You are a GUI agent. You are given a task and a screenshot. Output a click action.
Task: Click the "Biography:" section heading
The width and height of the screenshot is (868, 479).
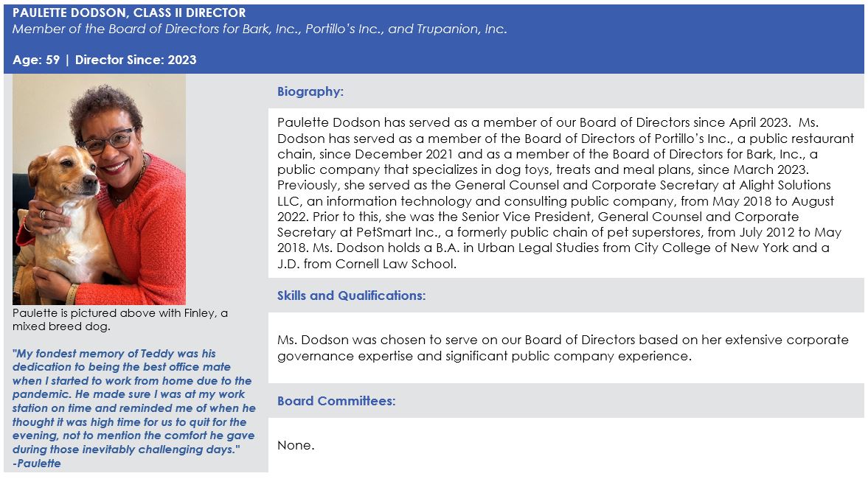click(310, 91)
